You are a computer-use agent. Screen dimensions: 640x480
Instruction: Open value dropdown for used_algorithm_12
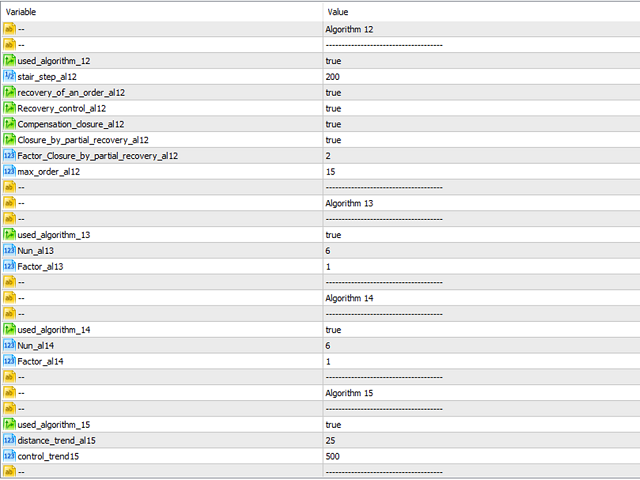[482, 61]
